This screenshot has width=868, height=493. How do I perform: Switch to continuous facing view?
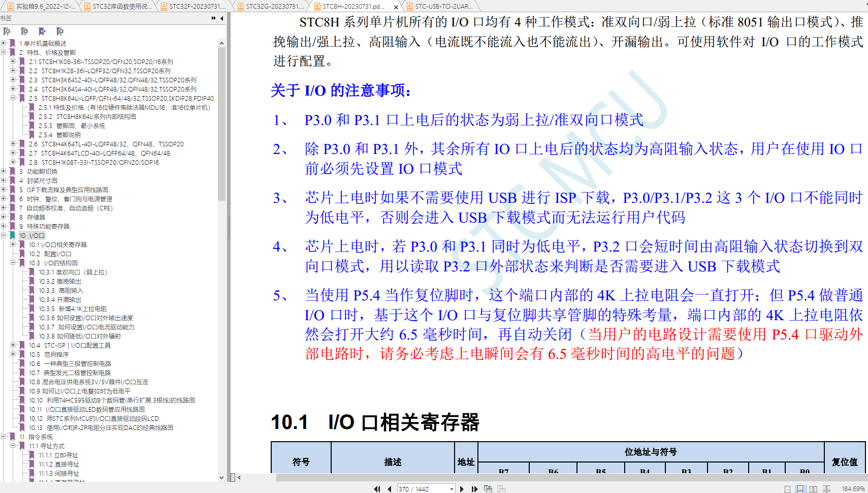point(826,489)
